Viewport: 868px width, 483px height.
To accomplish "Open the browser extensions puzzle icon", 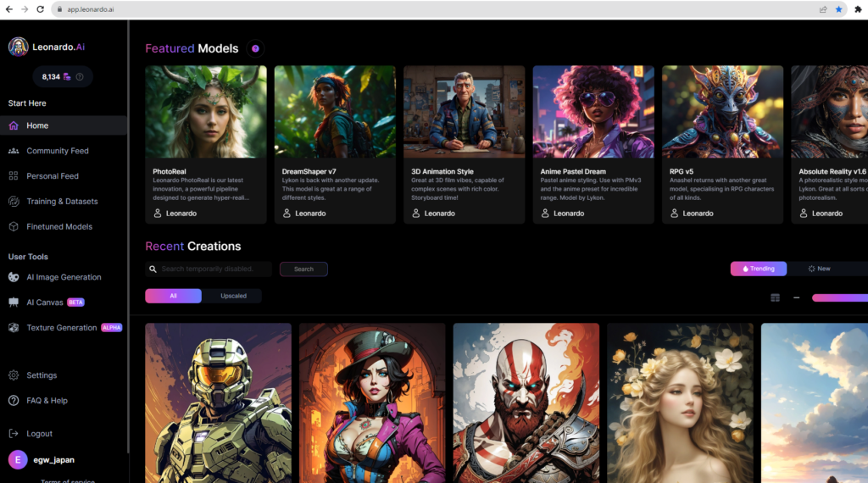I will pyautogui.click(x=858, y=9).
